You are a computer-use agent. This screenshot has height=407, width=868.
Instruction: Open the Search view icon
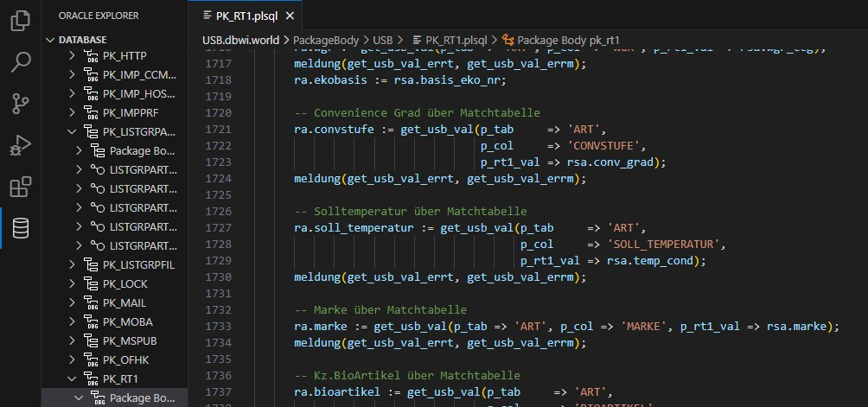[x=20, y=62]
